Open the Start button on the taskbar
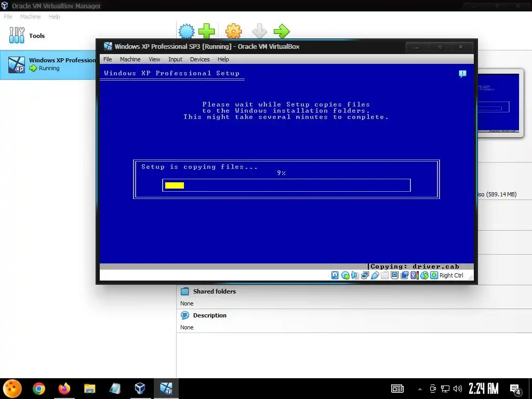This screenshot has height=399, width=532. coord(12,389)
